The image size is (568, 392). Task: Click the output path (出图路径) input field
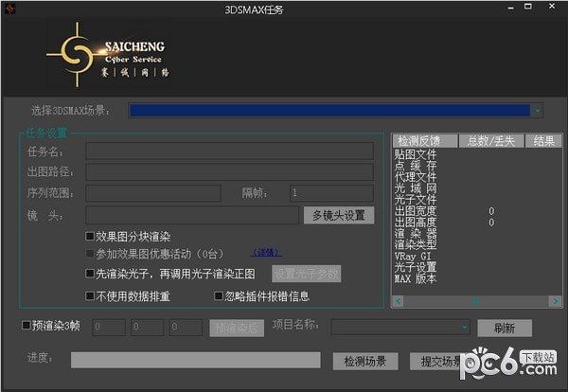[229, 171]
